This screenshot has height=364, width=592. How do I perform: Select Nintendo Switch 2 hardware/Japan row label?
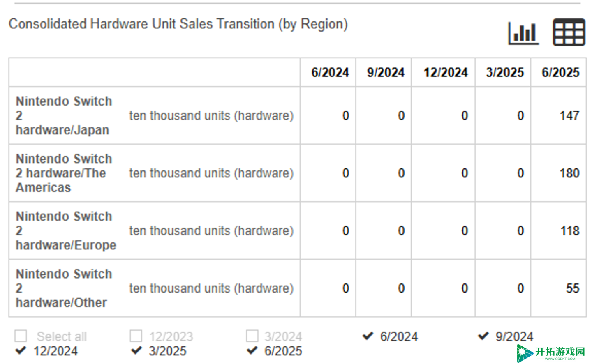click(64, 115)
